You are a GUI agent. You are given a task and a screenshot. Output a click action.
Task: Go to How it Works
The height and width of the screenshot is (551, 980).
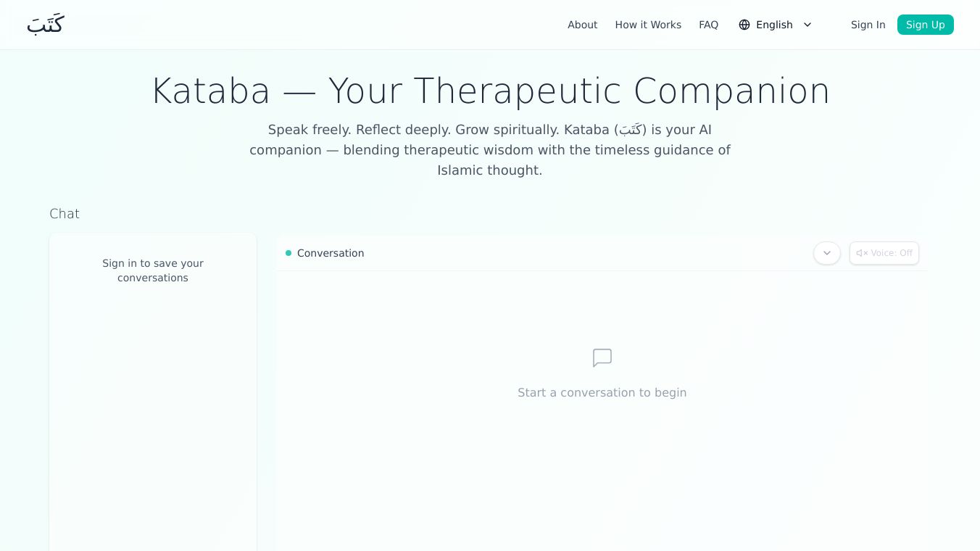tap(648, 25)
